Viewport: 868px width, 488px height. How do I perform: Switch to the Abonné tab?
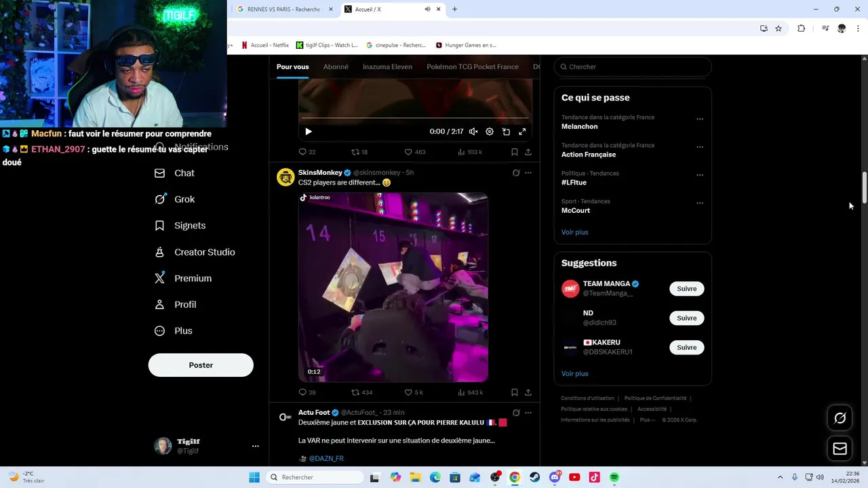pos(336,66)
